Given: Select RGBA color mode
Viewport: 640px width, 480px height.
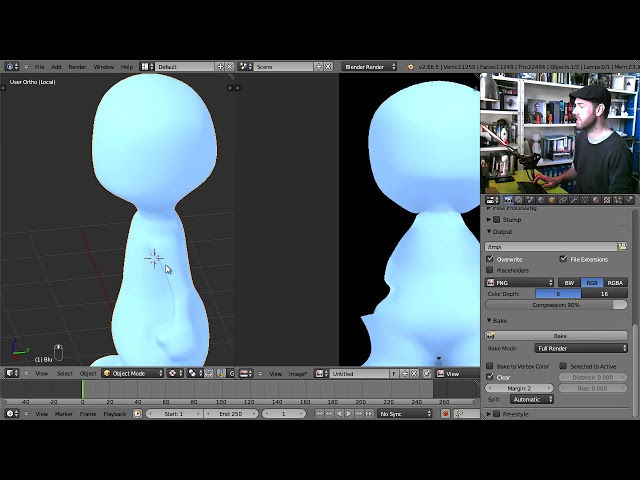Looking at the screenshot, I should point(615,282).
